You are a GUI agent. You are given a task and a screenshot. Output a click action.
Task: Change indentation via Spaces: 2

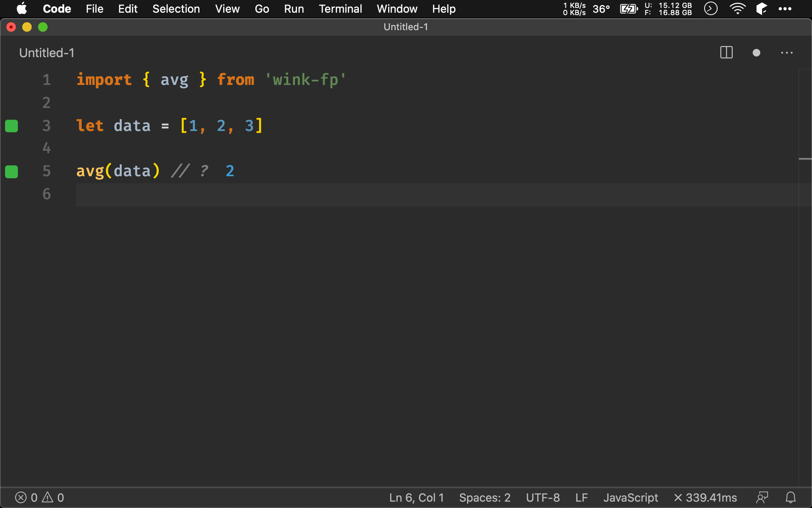coord(485,497)
